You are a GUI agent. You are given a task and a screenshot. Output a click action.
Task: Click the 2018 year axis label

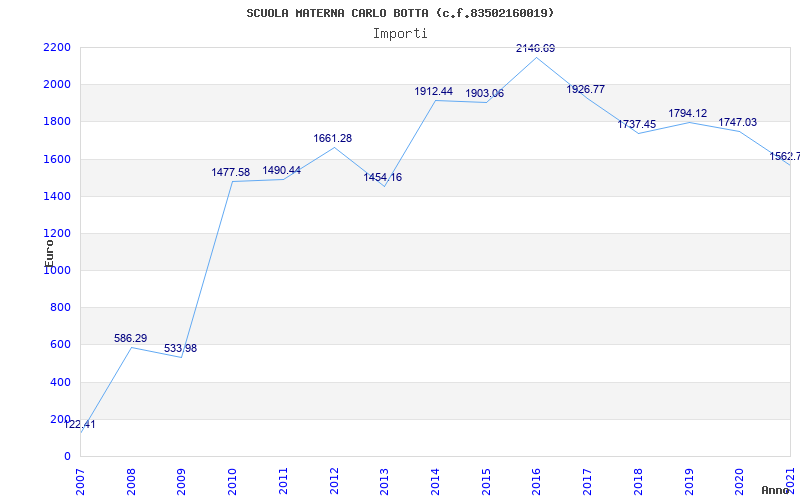tap(638, 482)
